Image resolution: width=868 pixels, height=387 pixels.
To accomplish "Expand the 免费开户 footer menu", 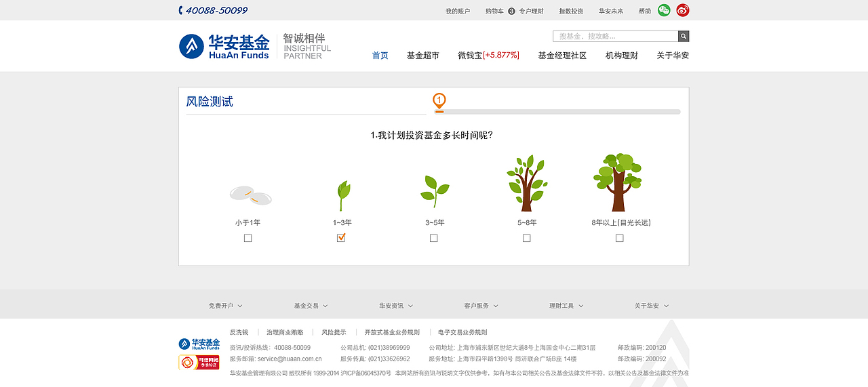I will coord(225,306).
